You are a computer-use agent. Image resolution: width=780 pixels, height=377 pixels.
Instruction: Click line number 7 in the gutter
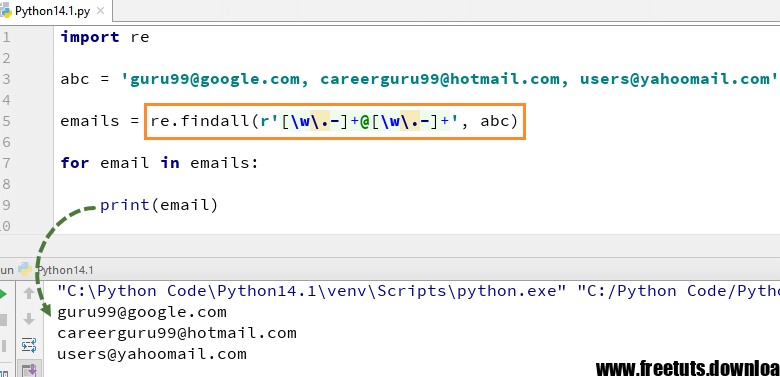tap(5, 163)
